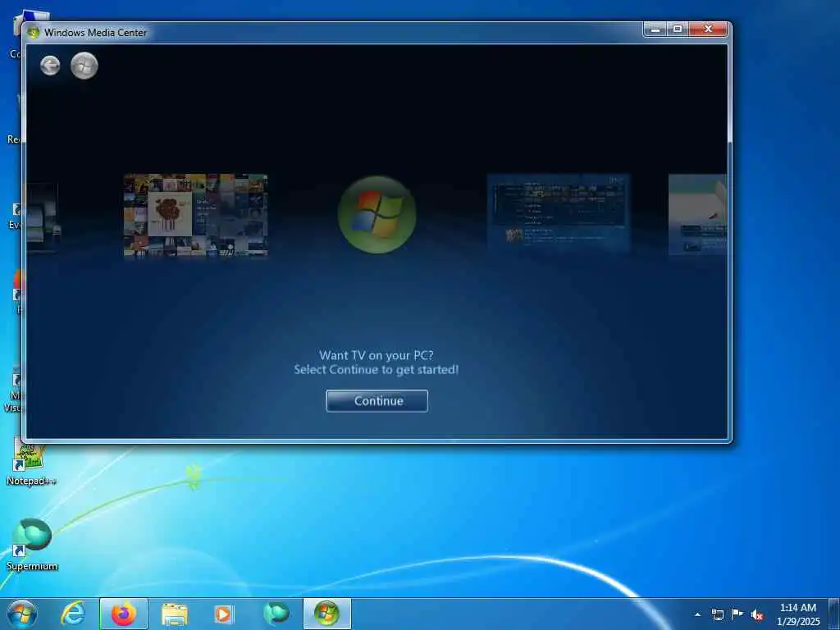
Task: Select the Notepad++ desktop shortcut
Action: click(30, 463)
